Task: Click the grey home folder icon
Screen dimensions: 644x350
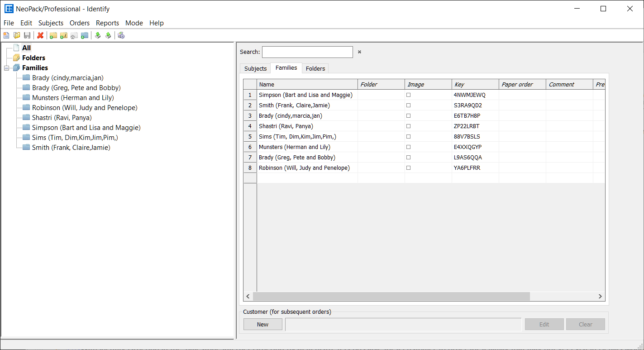Action: point(74,35)
